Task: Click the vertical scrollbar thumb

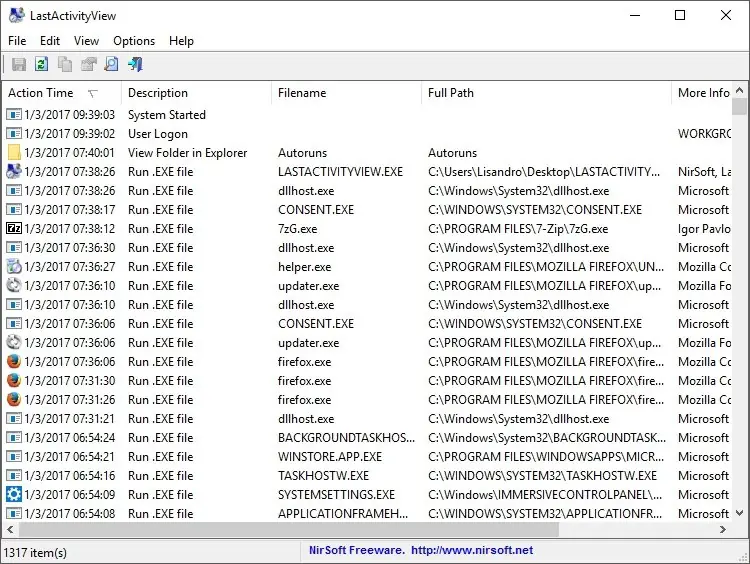Action: pyautogui.click(x=739, y=106)
